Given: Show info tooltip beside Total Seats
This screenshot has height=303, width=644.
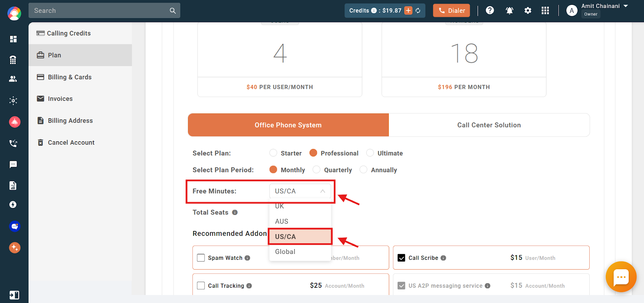Looking at the screenshot, I should [x=235, y=212].
